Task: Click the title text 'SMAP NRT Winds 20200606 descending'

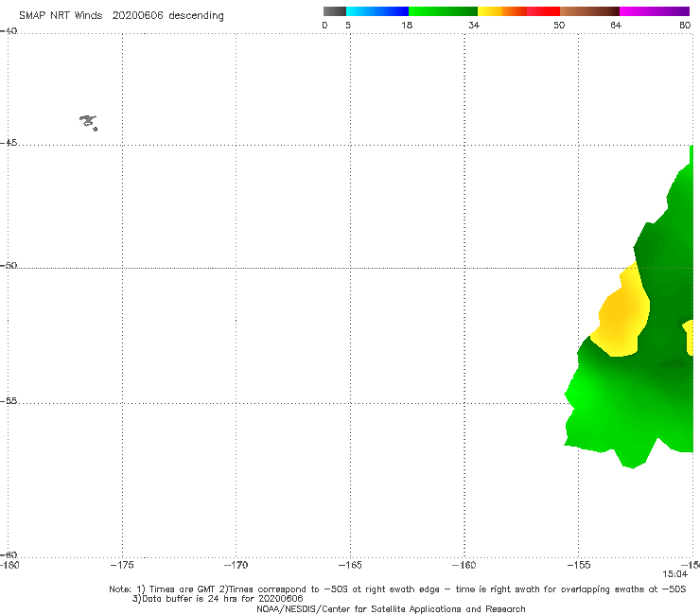Action: coord(121,16)
